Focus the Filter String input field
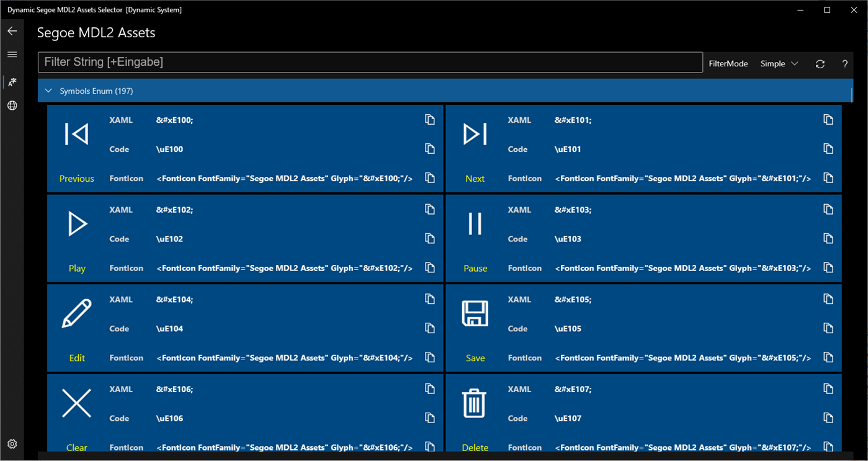Screen dimensions: 868x461 point(370,62)
